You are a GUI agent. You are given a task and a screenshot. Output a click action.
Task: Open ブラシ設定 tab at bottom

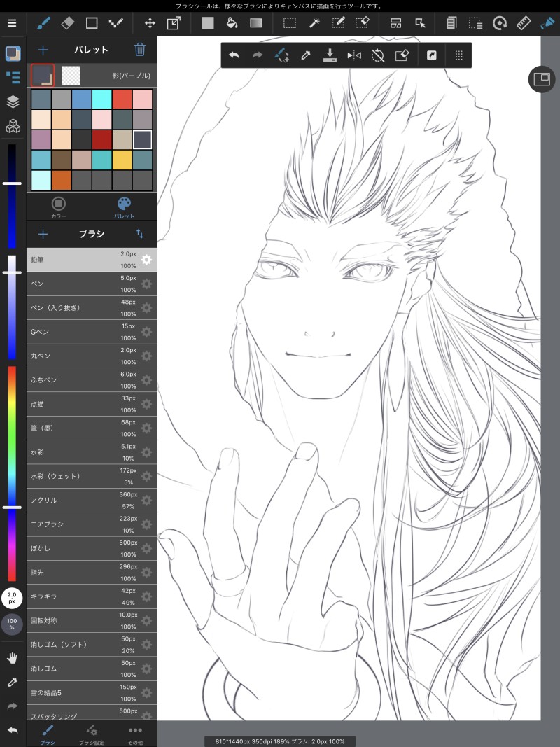coord(92,734)
